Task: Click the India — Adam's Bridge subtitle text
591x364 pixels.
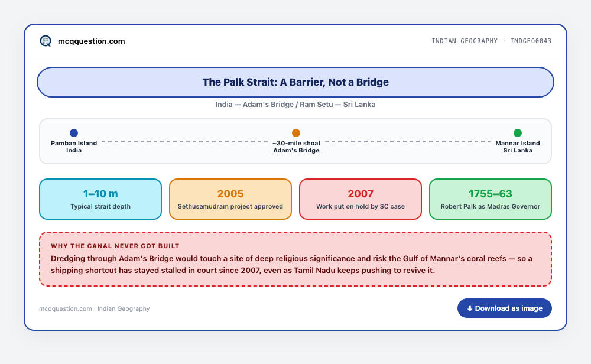Action: coord(295,105)
